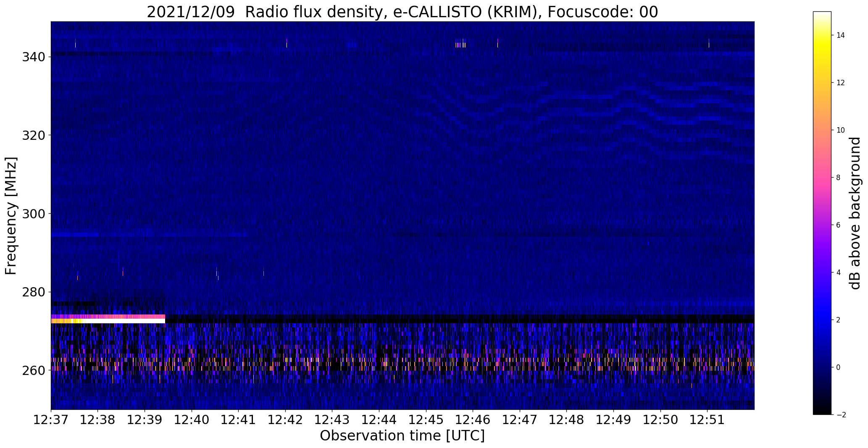Click the 12:48 time tick label
The image size is (868, 448).
click(x=567, y=420)
